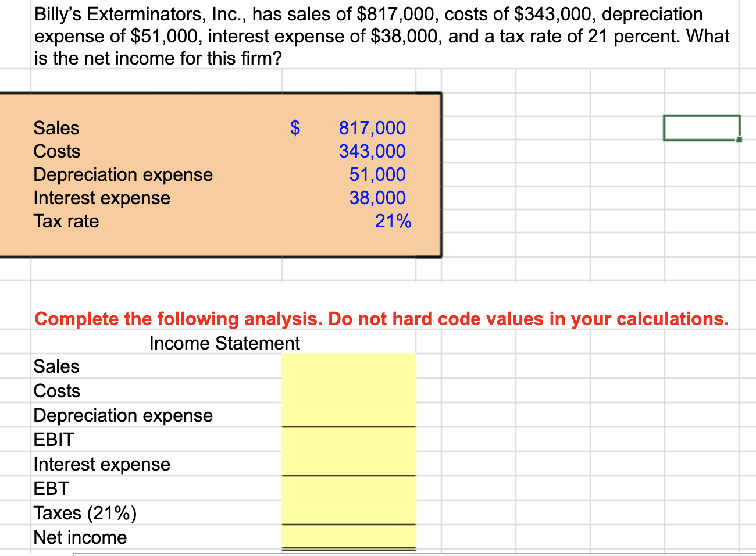The height and width of the screenshot is (556, 756).
Task: Click the Interest expense label under Income Statement
Action: click(102, 464)
